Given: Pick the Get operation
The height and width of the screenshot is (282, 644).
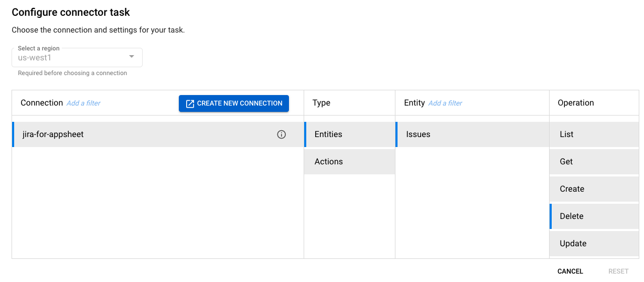Looking at the screenshot, I should (566, 162).
